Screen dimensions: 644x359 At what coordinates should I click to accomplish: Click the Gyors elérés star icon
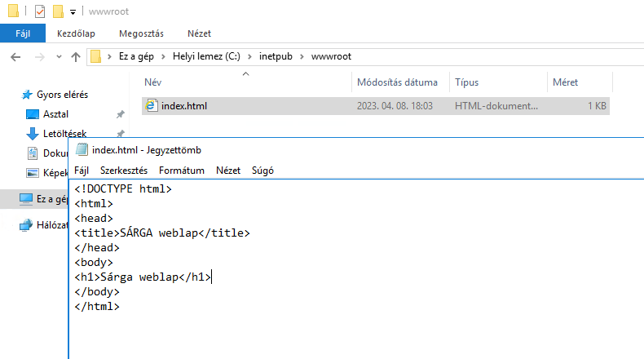(27, 95)
